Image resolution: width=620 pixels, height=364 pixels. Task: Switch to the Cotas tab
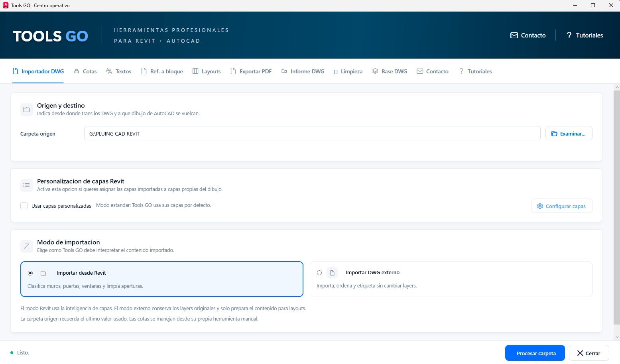[85, 71]
